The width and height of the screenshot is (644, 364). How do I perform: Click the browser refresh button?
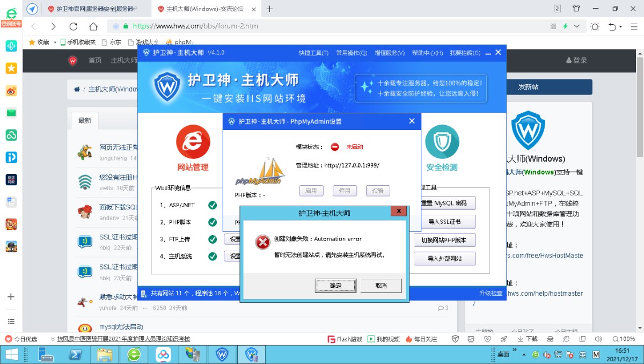74,26
